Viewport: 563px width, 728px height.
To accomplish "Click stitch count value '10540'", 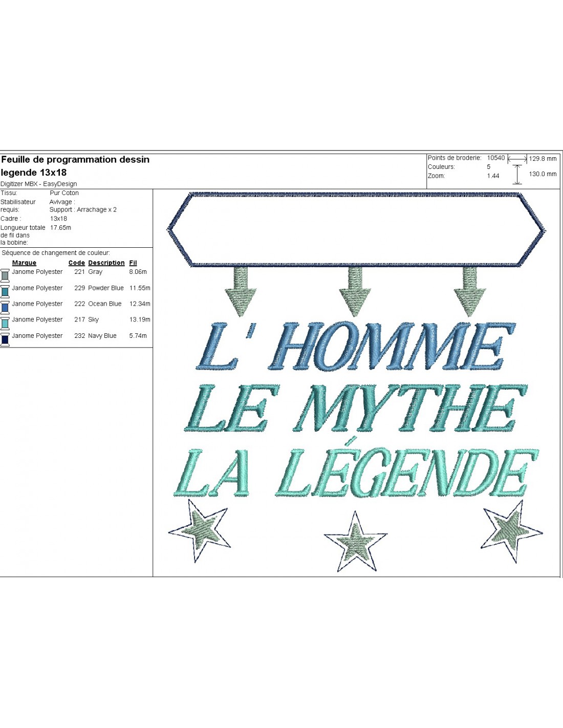I will click(x=496, y=158).
